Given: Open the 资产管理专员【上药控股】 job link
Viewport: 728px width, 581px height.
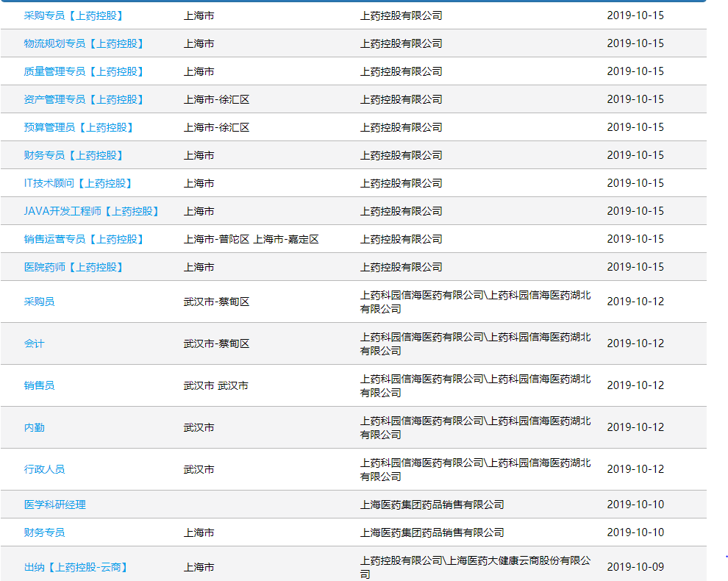Looking at the screenshot, I should pyautogui.click(x=84, y=99).
